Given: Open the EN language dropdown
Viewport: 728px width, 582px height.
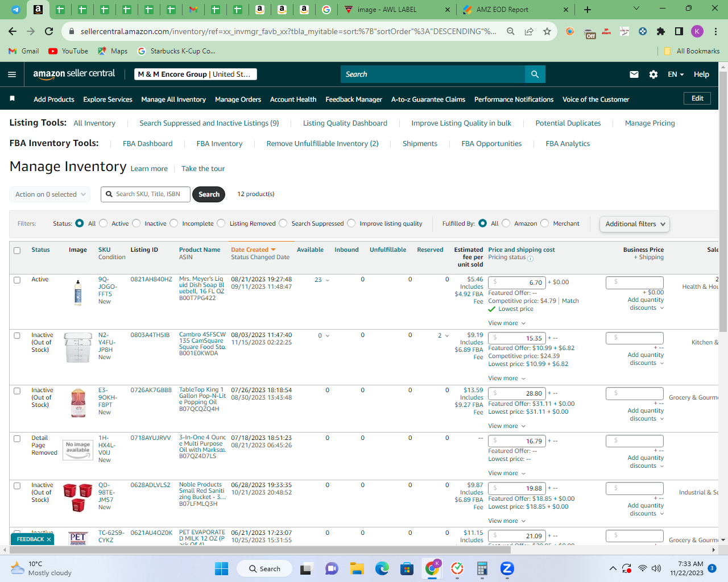Looking at the screenshot, I should point(676,74).
